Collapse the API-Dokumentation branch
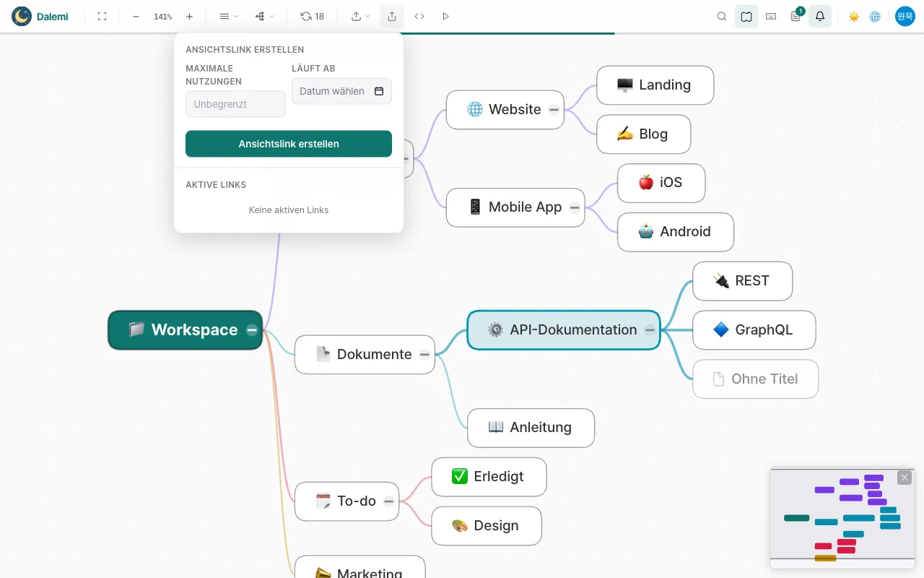The width and height of the screenshot is (924, 578). [650, 330]
